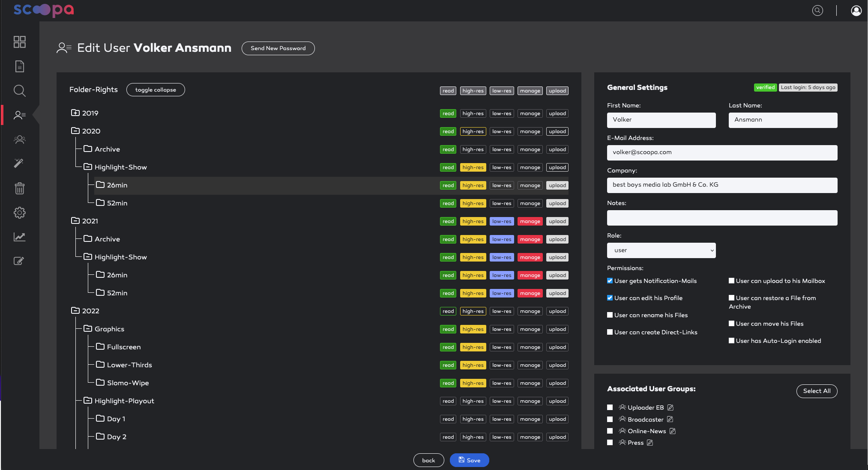Expand the 2019 folder
This screenshot has height=470, width=868.
click(x=75, y=113)
